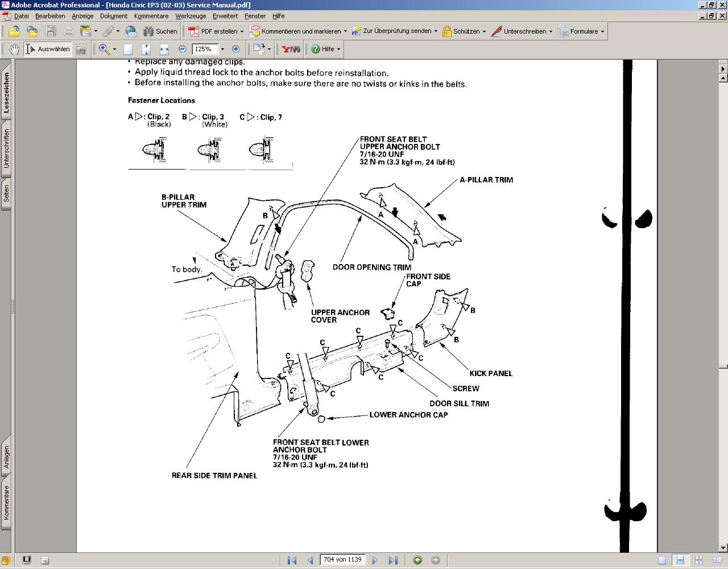Click the Print icon
Viewport: 728px width, 569px height.
point(69,31)
